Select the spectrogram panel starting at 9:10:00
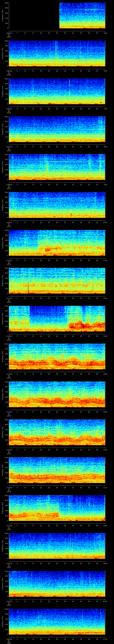Screen dimensions: 114x644 (x=57, y=243)
